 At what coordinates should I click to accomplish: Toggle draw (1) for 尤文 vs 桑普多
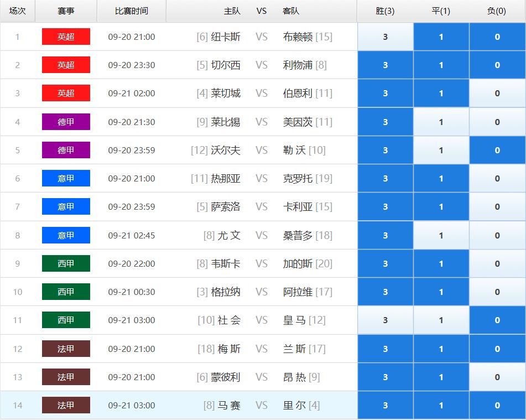(441, 235)
